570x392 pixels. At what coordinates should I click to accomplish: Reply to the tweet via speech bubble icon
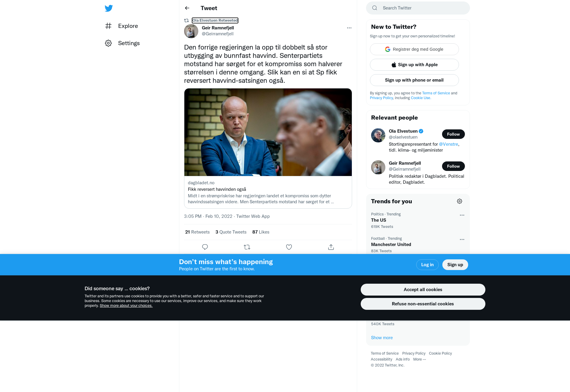pyautogui.click(x=205, y=247)
